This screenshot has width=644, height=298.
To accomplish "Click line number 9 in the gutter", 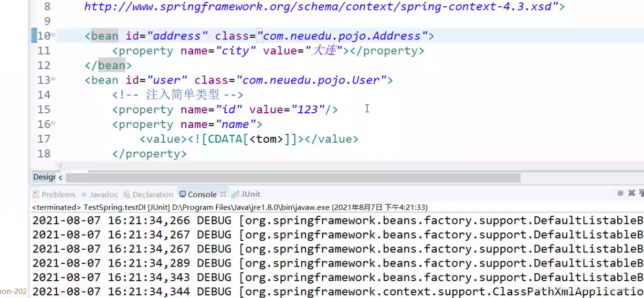I will [x=47, y=22].
